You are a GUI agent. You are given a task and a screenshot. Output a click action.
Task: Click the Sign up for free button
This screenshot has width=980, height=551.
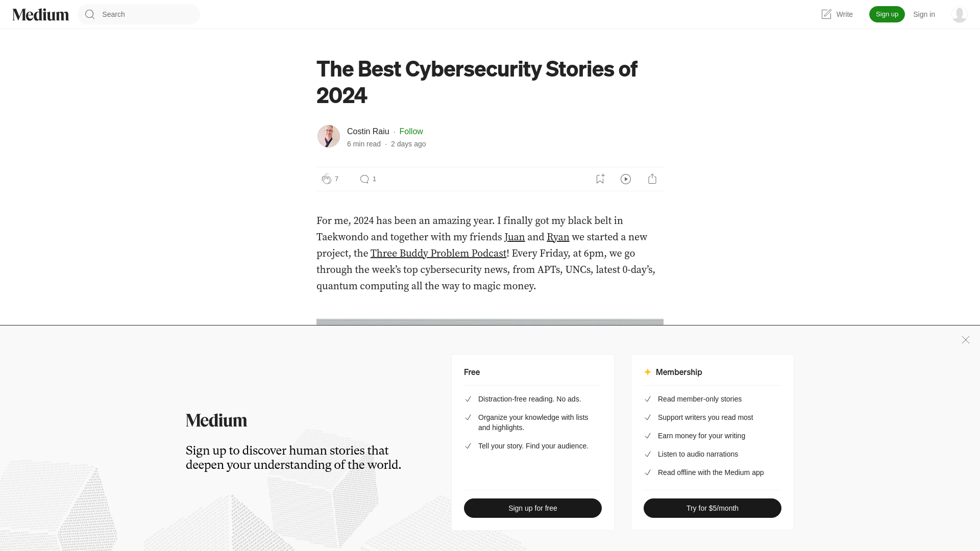pos(532,508)
